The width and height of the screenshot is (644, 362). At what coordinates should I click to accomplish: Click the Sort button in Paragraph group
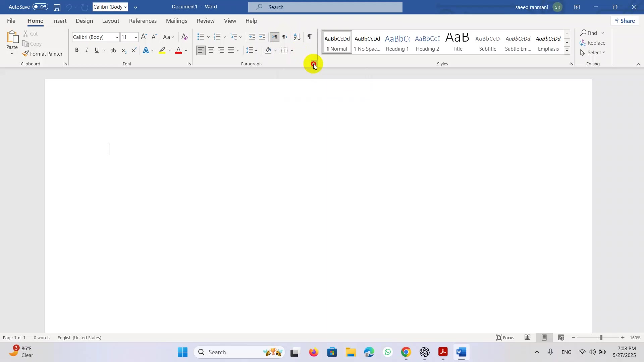pyautogui.click(x=297, y=37)
